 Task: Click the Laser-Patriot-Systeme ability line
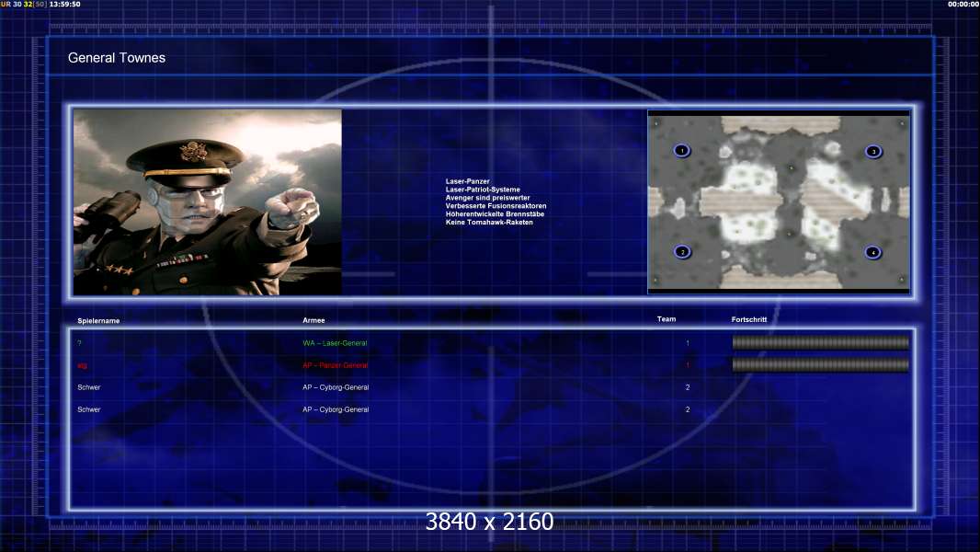tap(483, 190)
